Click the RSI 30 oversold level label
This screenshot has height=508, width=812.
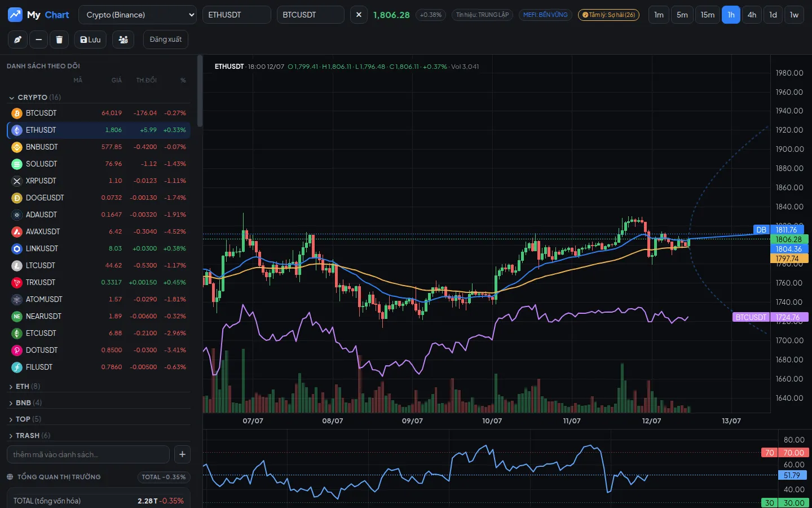(784, 503)
